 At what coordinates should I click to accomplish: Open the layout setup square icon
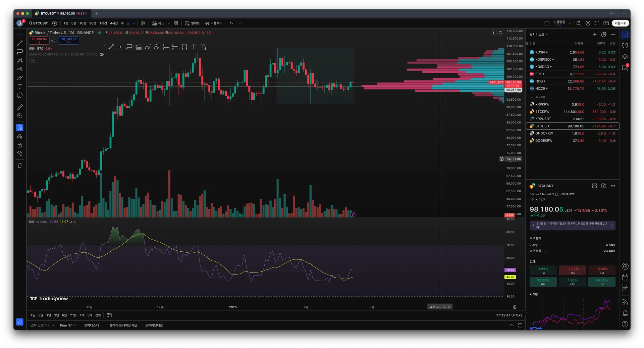[547, 23]
